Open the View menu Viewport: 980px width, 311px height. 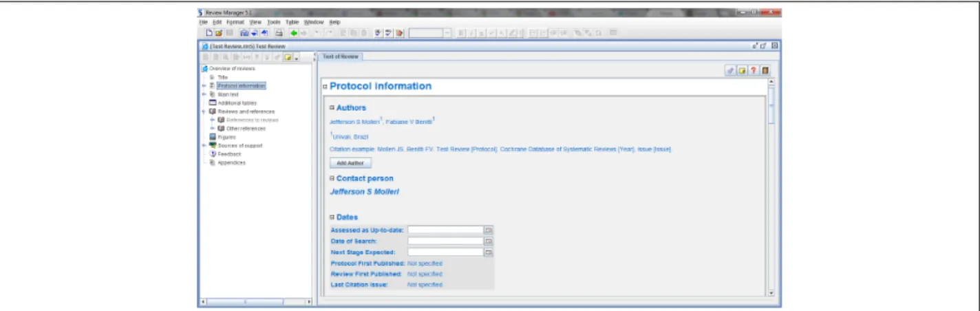255,22
